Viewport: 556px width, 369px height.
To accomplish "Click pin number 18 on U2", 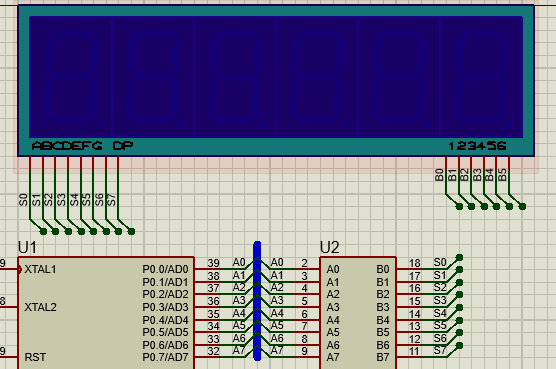I will (x=414, y=263).
